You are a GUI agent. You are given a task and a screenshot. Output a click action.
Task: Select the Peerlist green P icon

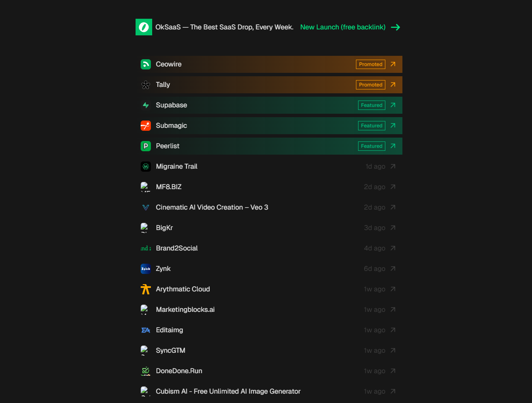click(146, 146)
